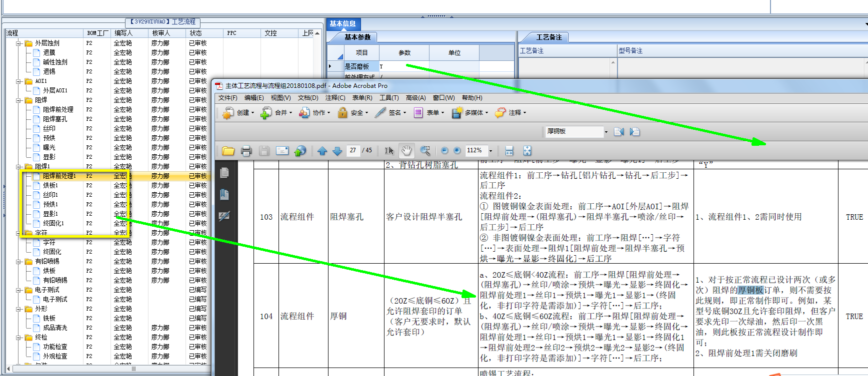
Task: Open the Forms toolbar button
Action: [428, 113]
